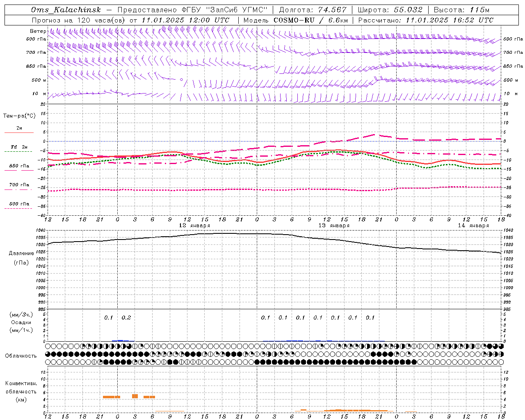Click 1040 on the left pressure axis
Viewport: 525px width, 420px height.
41,230
